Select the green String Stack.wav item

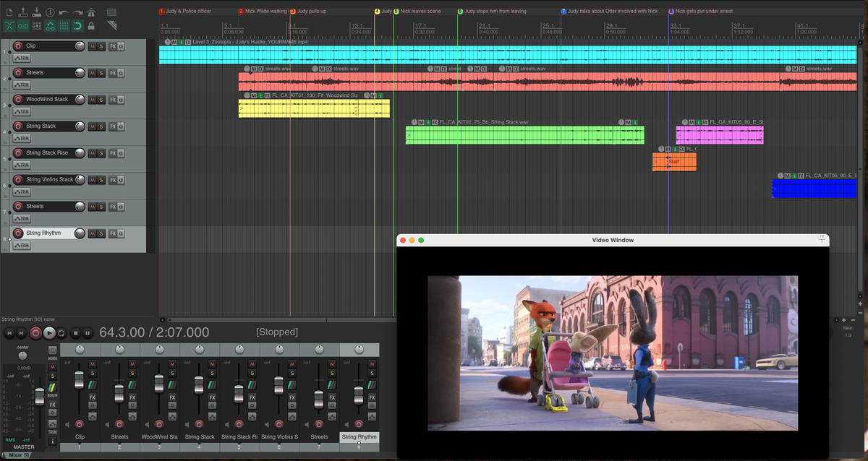(524, 135)
